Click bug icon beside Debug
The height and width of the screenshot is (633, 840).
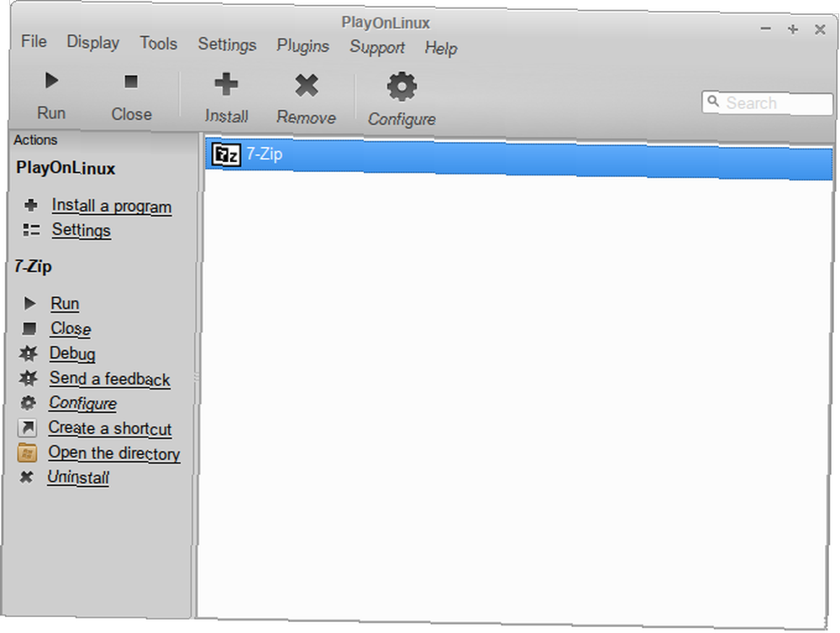(x=29, y=353)
